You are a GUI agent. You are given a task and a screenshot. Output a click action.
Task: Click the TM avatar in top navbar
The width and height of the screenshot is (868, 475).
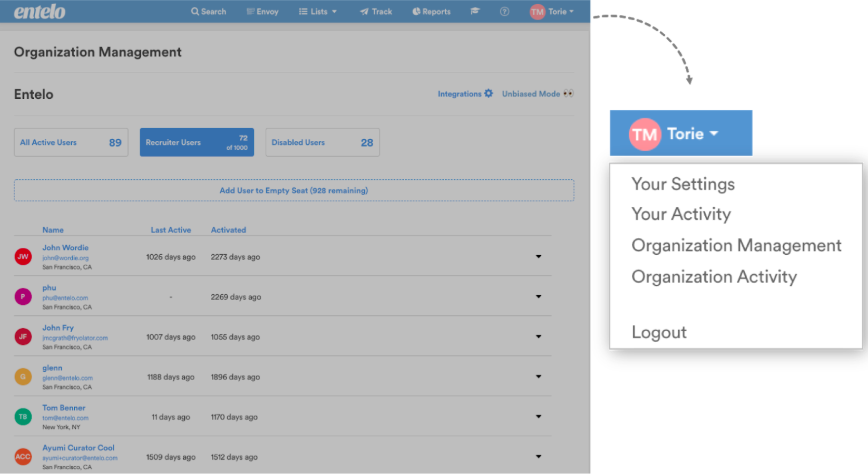[537, 12]
